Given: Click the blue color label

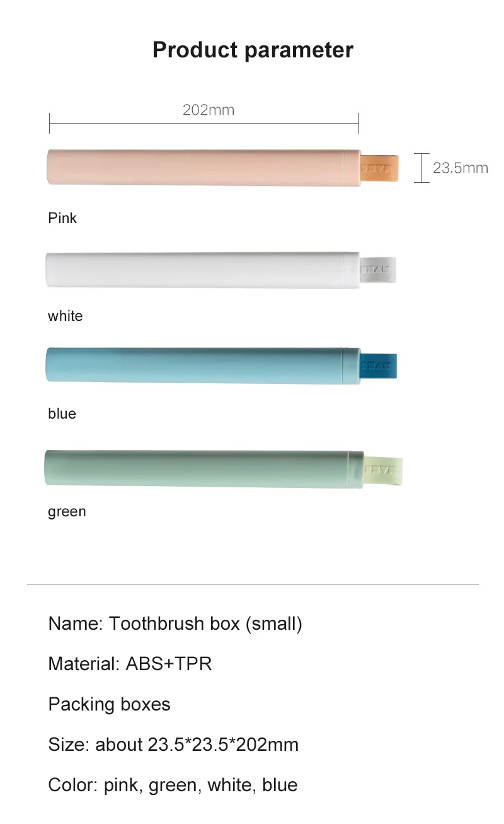Looking at the screenshot, I should pyautogui.click(x=62, y=414).
